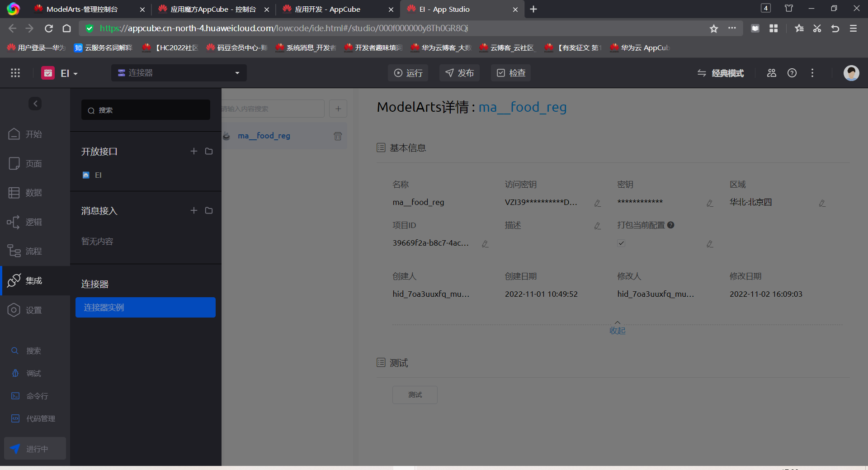Open the more options vertical dots menu
Screen dimensions: 868x470
point(812,73)
